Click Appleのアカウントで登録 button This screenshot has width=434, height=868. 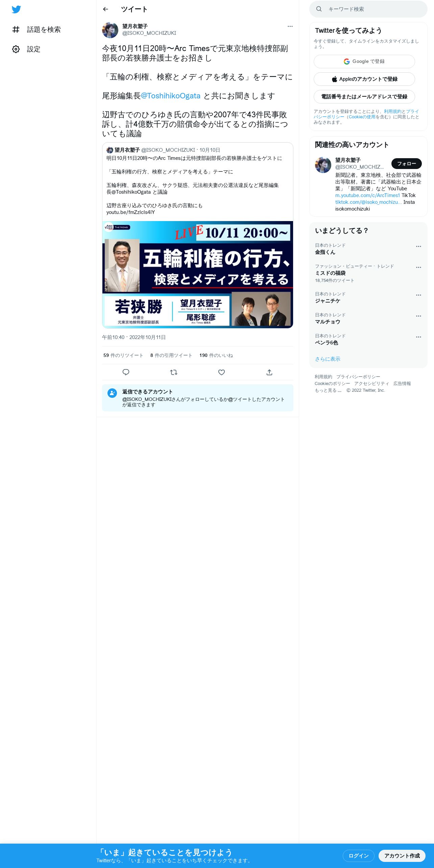364,79
